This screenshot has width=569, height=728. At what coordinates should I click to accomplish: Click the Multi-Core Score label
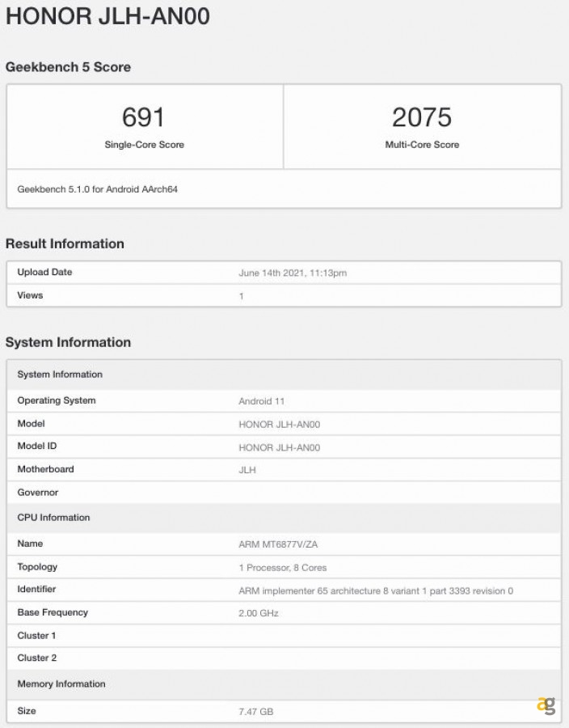[x=422, y=145]
